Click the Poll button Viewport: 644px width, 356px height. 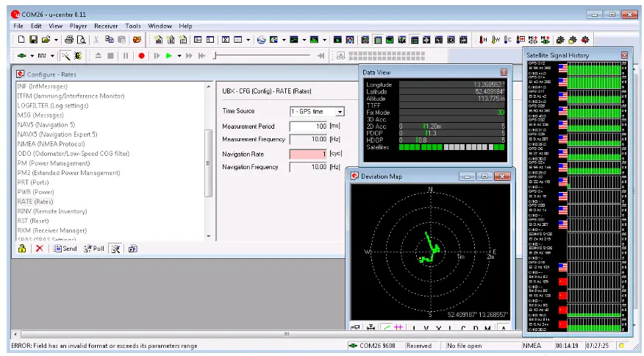tap(93, 249)
